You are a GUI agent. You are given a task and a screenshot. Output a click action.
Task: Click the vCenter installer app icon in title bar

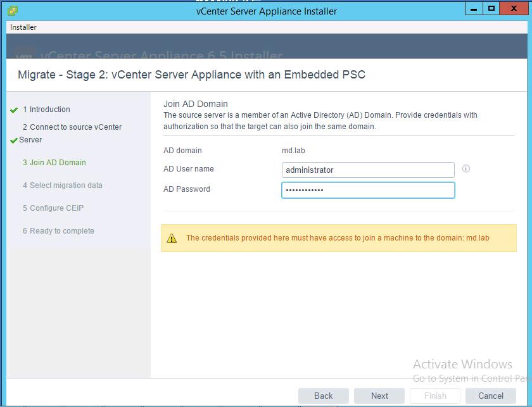click(13, 11)
